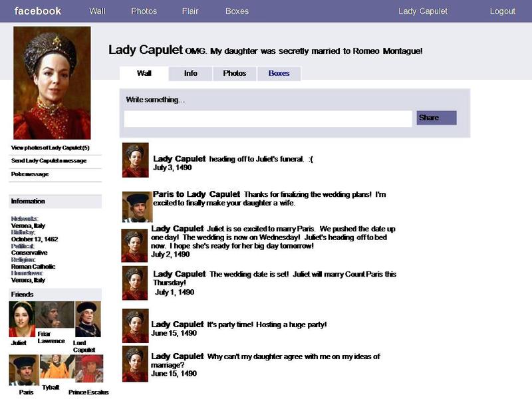532x399 pixels.
Task: Click Logout in the header
Action: (503, 11)
